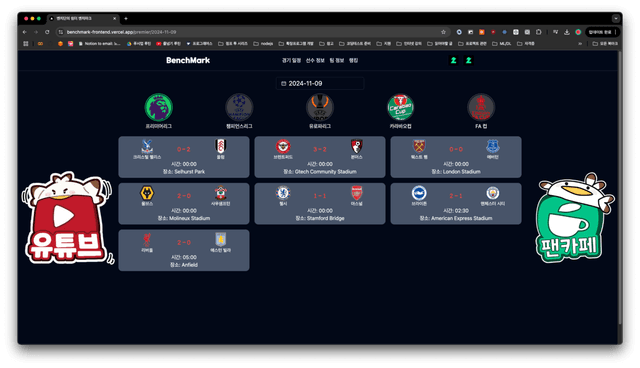Image resolution: width=640 pixels, height=368 pixels.
Task: Open the match card at London Stadium
Action: click(x=456, y=157)
